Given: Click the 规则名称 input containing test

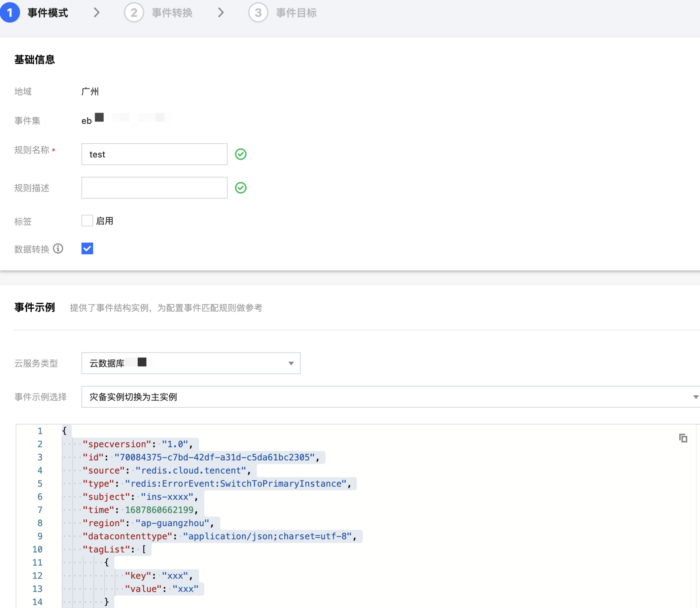Looking at the screenshot, I should click(154, 154).
